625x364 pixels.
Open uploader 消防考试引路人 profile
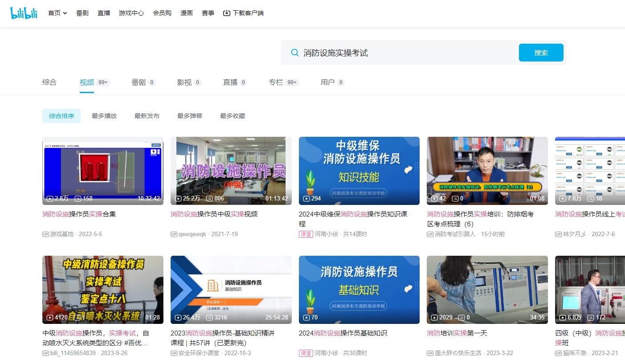point(455,234)
